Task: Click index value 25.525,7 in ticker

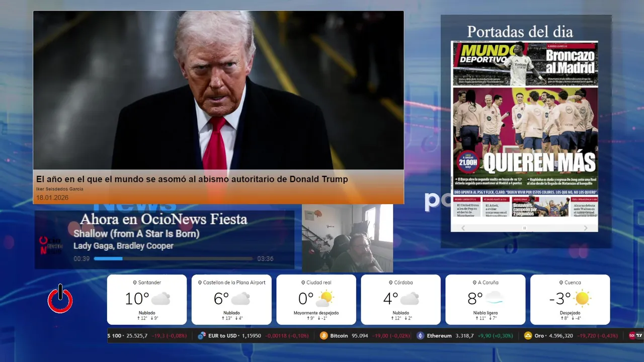Action: pyautogui.click(x=137, y=335)
